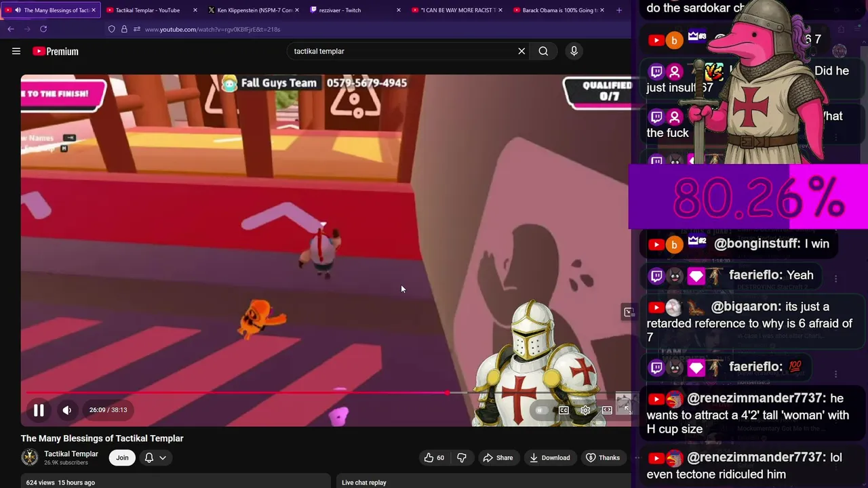
Task: Click the tracking protection shield icon
Action: click(111, 29)
